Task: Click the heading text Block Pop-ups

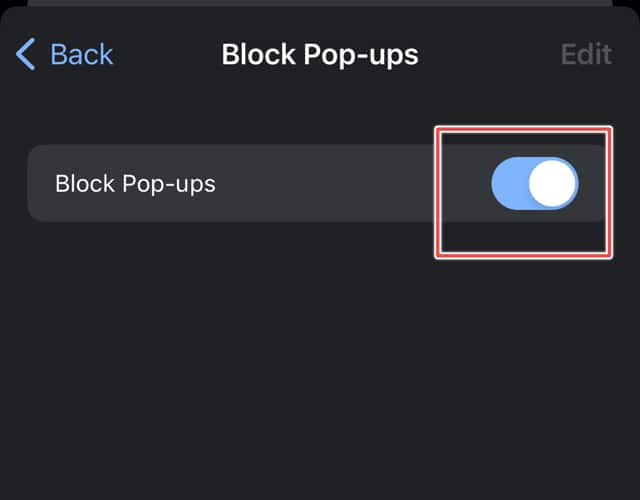Action: pyautogui.click(x=320, y=54)
